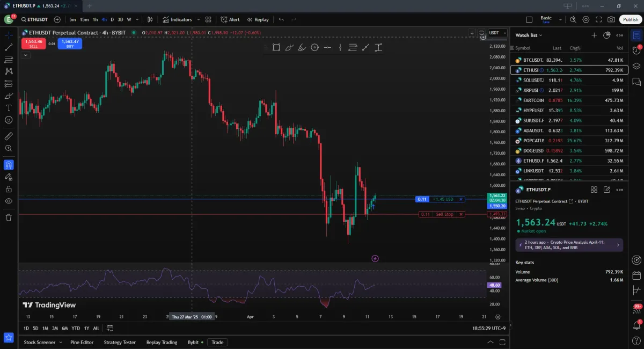Click the undo arrow
644x349 pixels.
[x=281, y=19]
